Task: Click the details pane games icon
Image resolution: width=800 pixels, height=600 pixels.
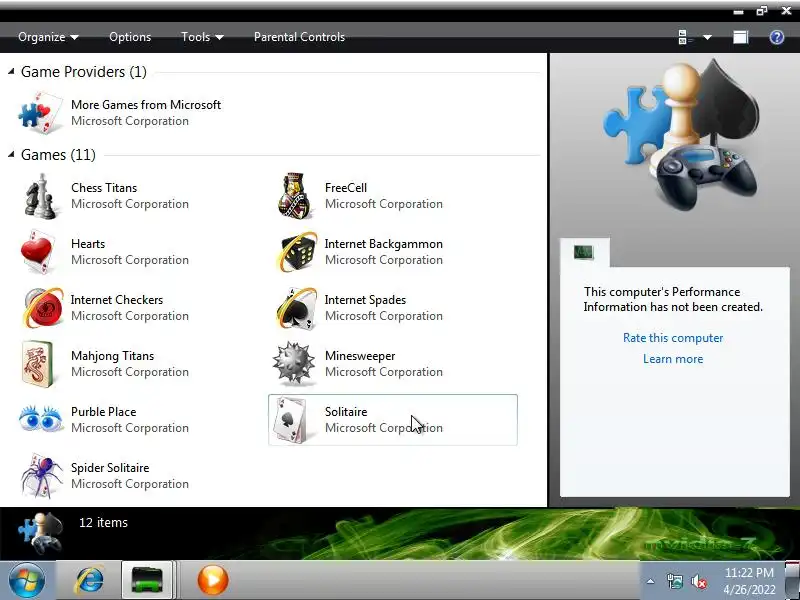Action: (x=40, y=532)
